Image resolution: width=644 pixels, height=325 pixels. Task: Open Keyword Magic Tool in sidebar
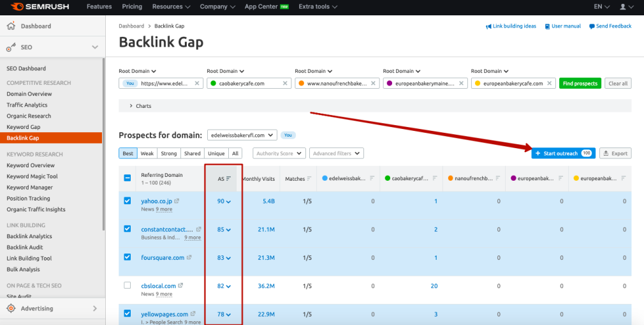32,177
